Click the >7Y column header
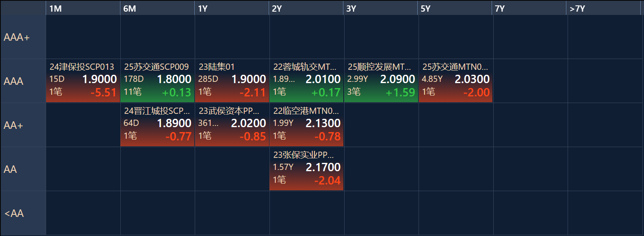The image size is (644, 236). [x=604, y=9]
